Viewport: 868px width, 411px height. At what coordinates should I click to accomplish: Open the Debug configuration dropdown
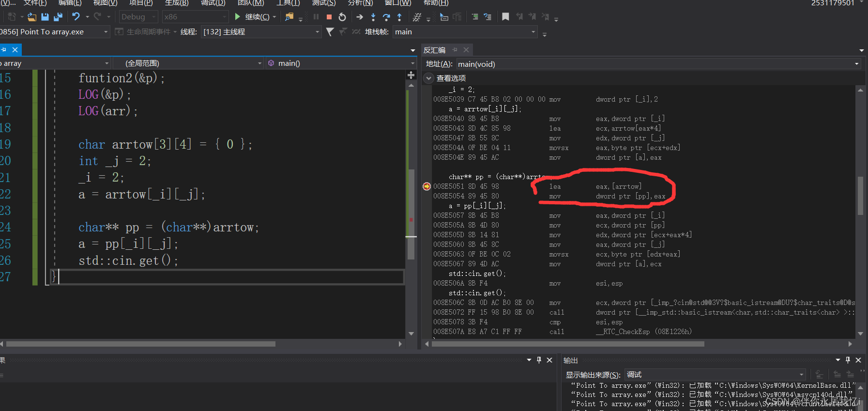point(138,17)
